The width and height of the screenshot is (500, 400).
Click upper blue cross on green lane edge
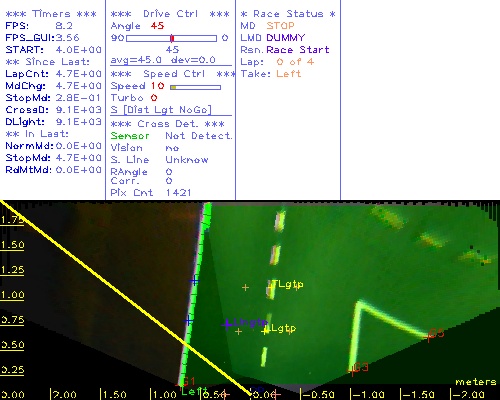click(194, 281)
